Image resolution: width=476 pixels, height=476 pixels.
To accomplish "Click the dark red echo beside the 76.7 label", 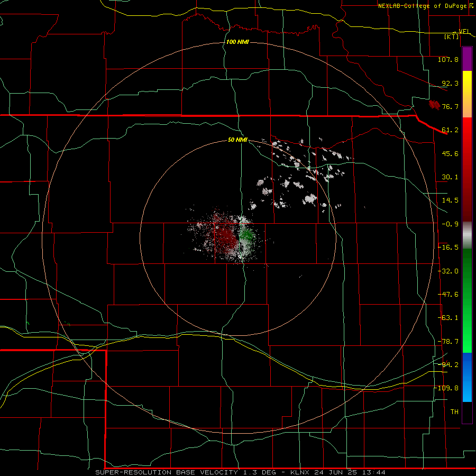I will (x=434, y=105).
